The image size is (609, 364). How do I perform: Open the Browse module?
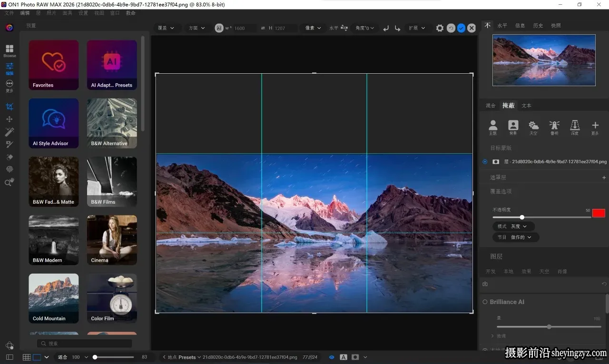coord(10,50)
